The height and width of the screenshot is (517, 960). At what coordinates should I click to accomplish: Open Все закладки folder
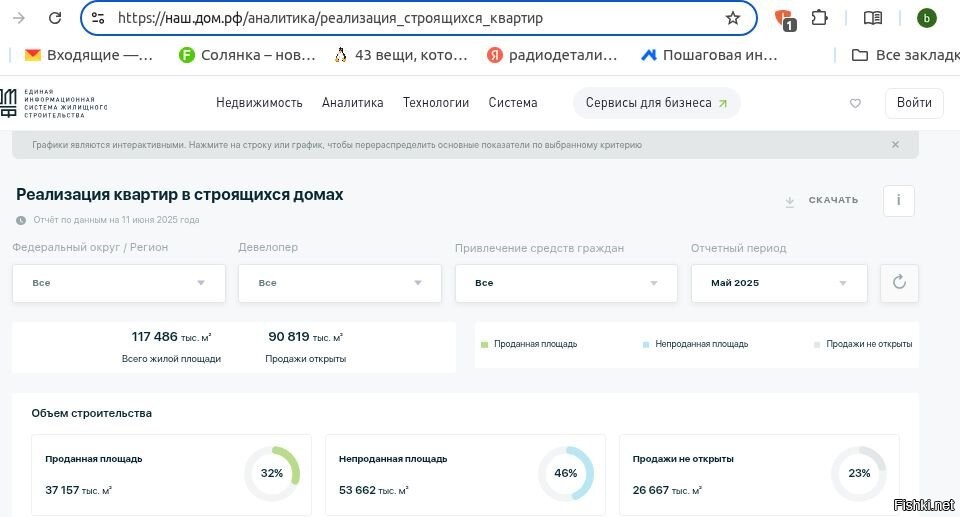(x=906, y=55)
